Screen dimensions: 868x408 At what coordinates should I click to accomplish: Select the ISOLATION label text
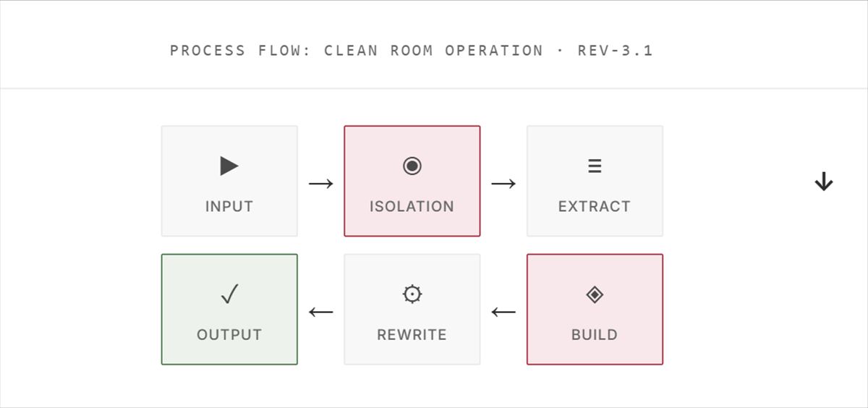coord(412,206)
